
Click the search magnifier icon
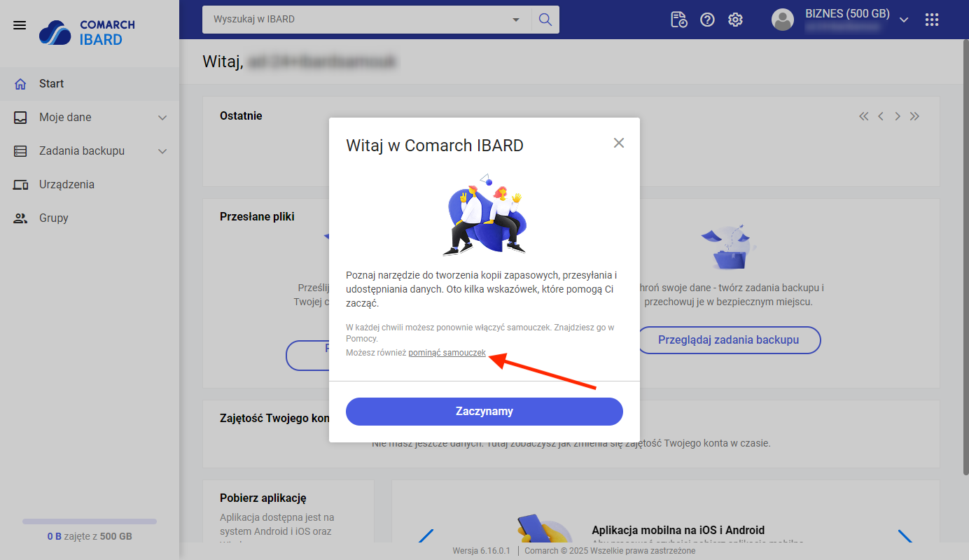coord(545,20)
